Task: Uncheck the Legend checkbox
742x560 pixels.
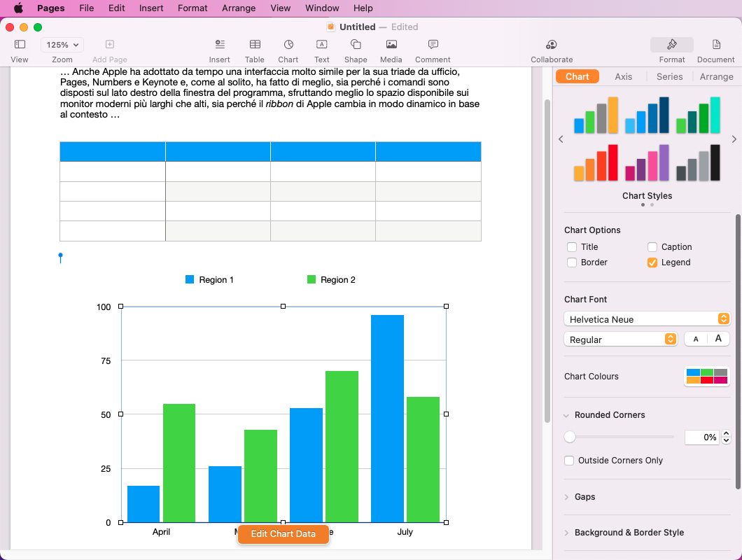Action: coord(652,262)
